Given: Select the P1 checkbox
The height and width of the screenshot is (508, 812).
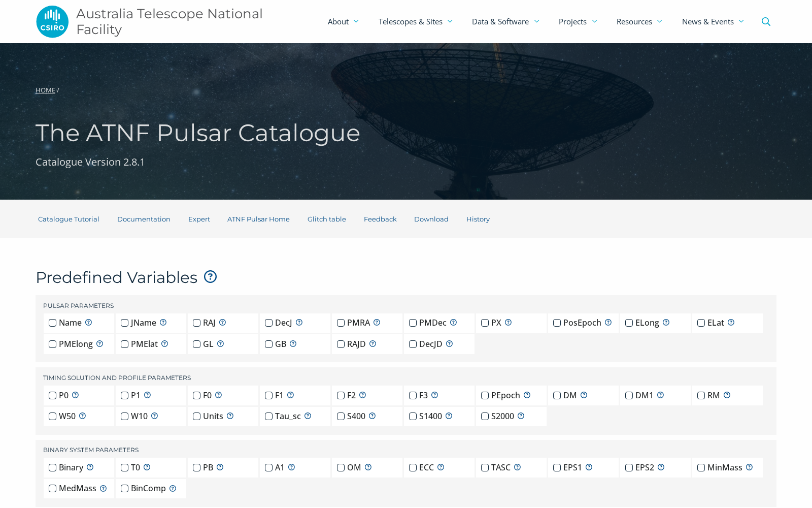Looking at the screenshot, I should pyautogui.click(x=124, y=396).
